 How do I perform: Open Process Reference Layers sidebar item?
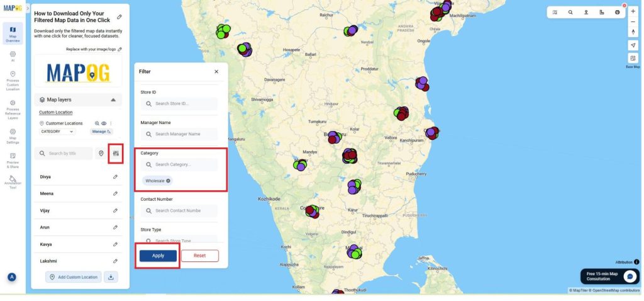coord(13,110)
